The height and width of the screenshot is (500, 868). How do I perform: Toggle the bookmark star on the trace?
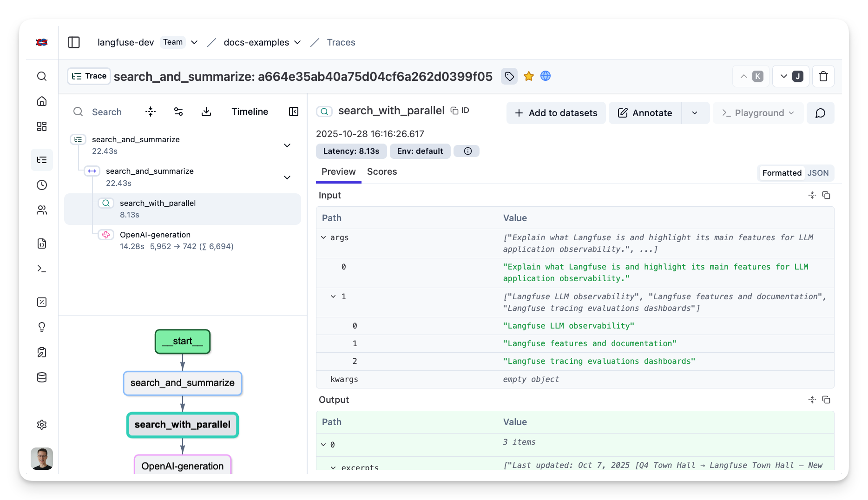(528, 76)
